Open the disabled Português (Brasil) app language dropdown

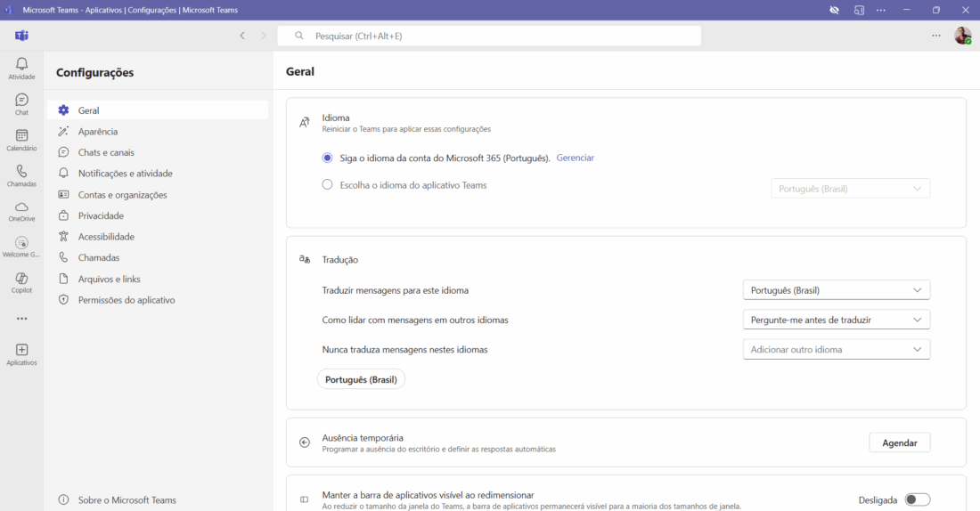(x=851, y=189)
